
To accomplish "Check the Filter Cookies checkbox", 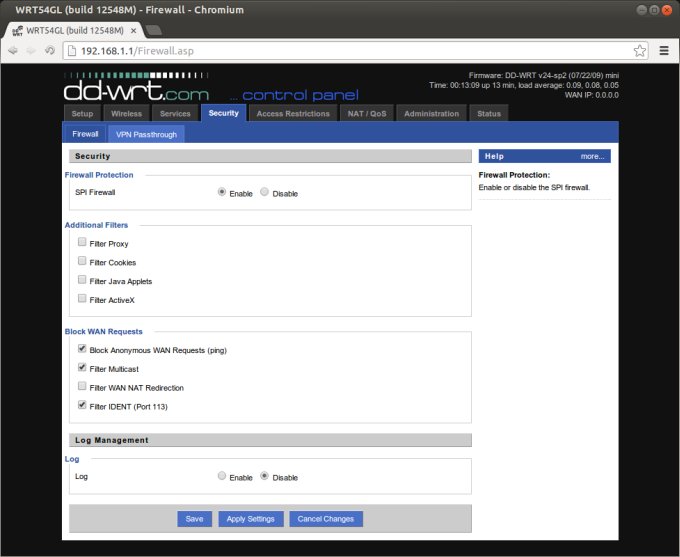I will coord(82,260).
